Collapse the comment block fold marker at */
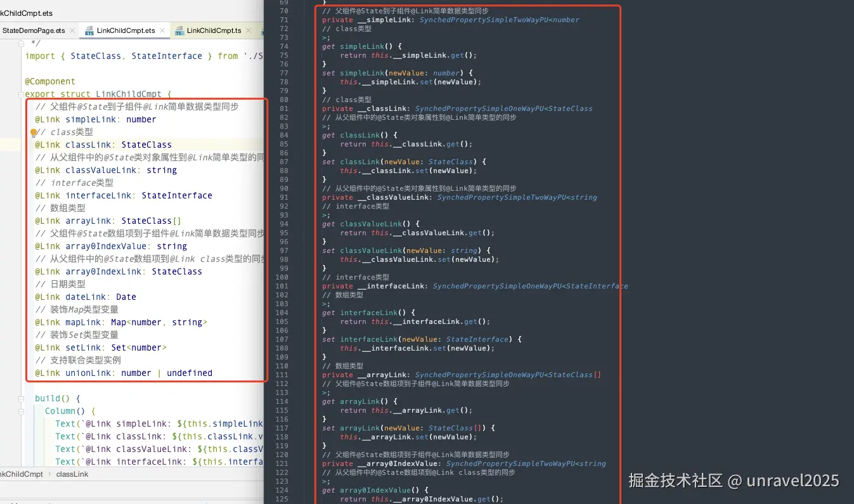854x504 pixels. (x=21, y=44)
